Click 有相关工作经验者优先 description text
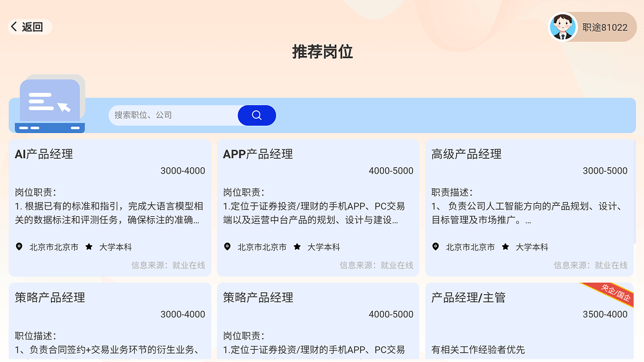Screen dimensions: 644x362 tap(478, 350)
